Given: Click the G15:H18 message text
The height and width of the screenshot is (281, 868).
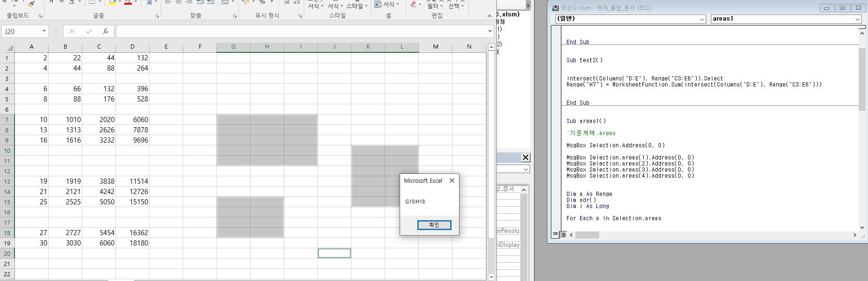Looking at the screenshot, I should click(x=415, y=202).
